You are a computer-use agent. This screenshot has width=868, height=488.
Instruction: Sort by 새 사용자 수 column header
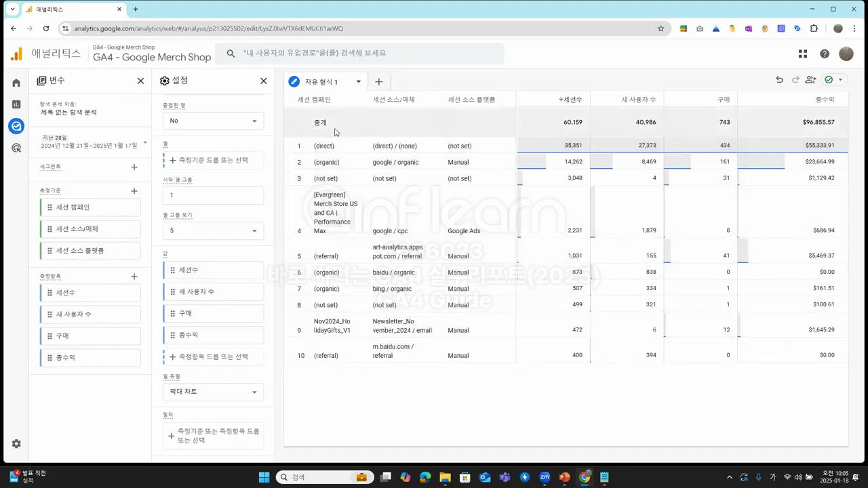(638, 100)
